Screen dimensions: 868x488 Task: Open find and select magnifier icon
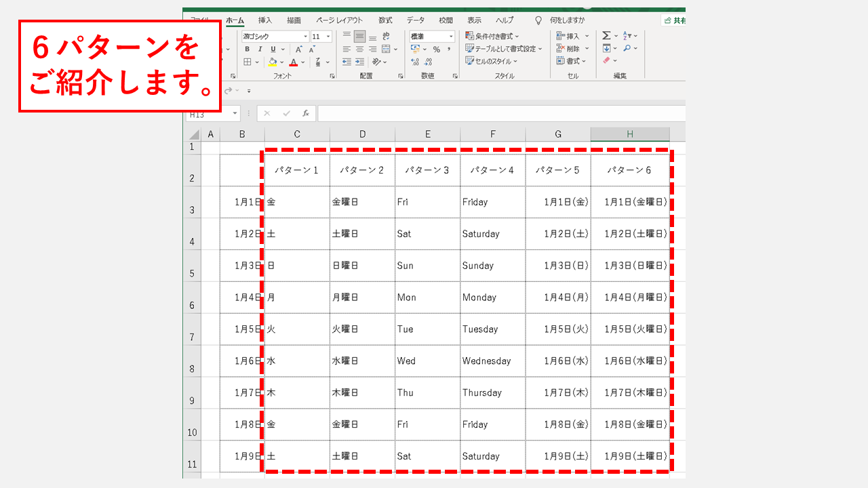[627, 49]
